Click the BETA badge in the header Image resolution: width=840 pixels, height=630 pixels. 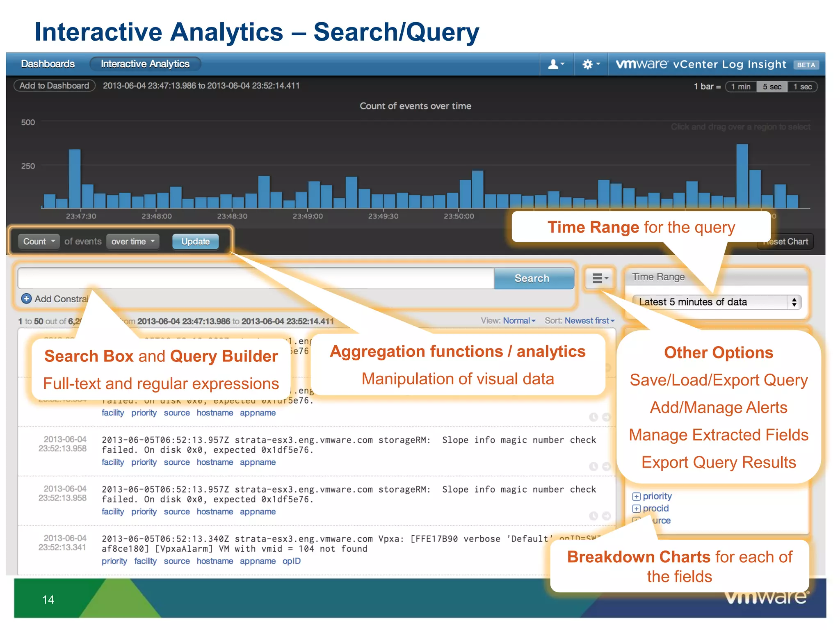point(806,65)
